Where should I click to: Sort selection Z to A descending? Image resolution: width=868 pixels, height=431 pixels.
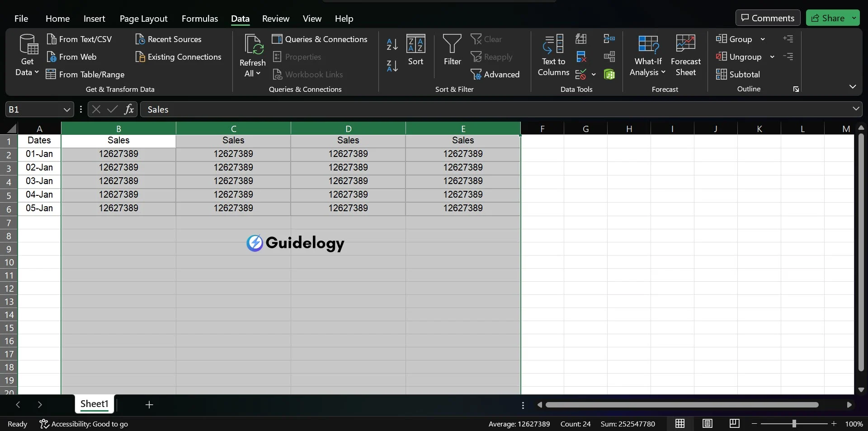(392, 66)
